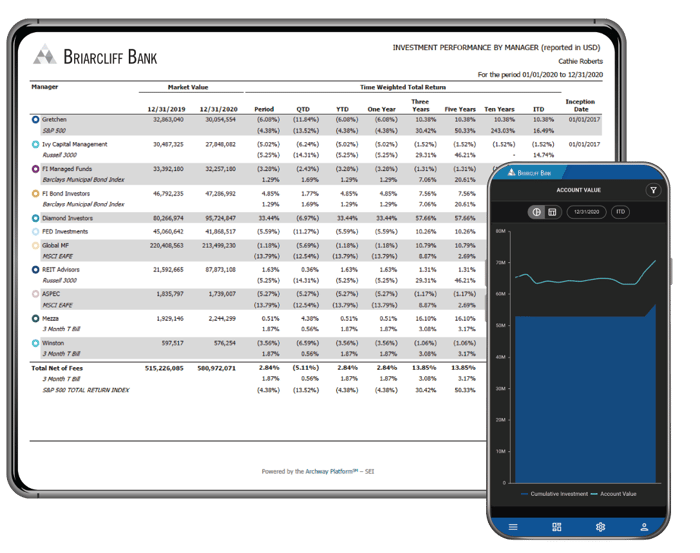Select FED Investments row name
The image size is (700, 553).
click(x=65, y=232)
